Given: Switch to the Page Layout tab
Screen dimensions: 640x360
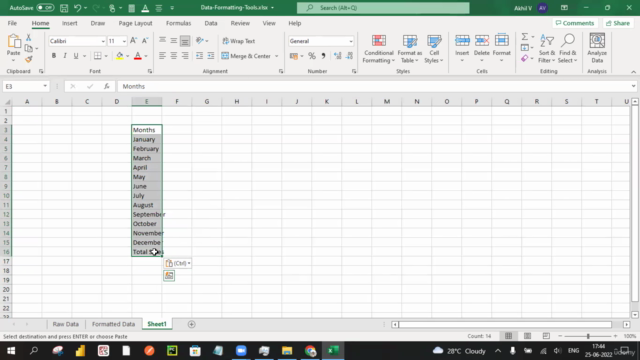Looking at the screenshot, I should pyautogui.click(x=135, y=23).
